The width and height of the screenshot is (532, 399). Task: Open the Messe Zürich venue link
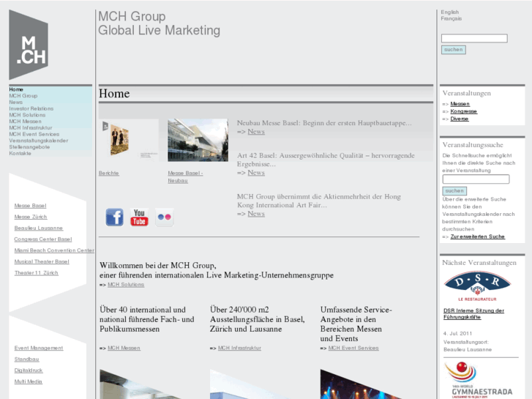(x=31, y=217)
